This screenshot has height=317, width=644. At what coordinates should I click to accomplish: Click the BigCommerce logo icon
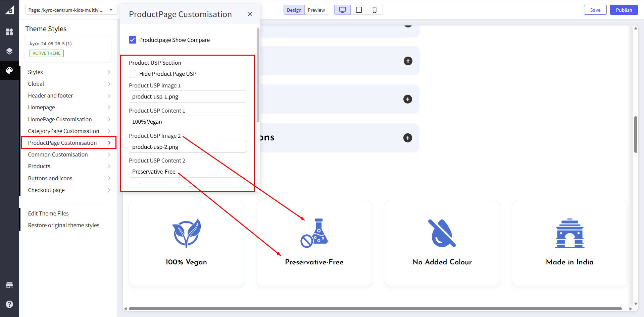pos(9,10)
